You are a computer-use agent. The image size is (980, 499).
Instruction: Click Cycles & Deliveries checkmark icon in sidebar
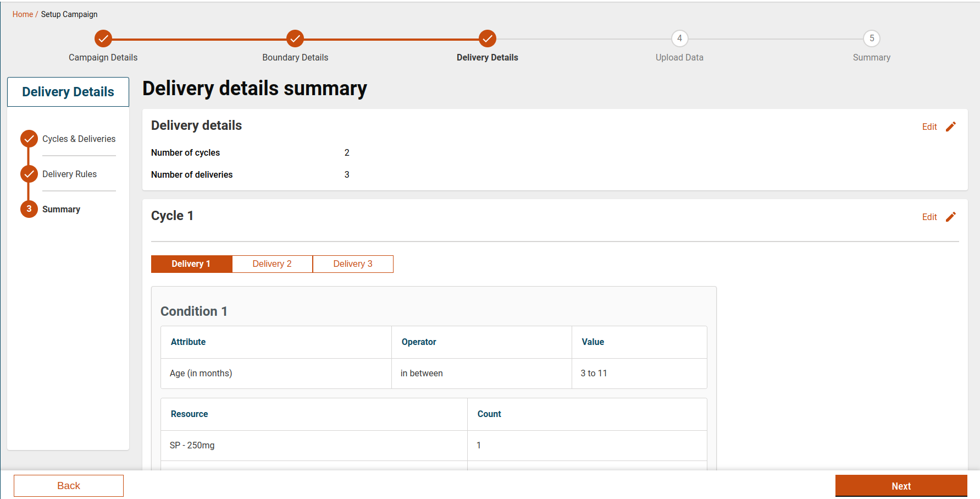coord(29,139)
